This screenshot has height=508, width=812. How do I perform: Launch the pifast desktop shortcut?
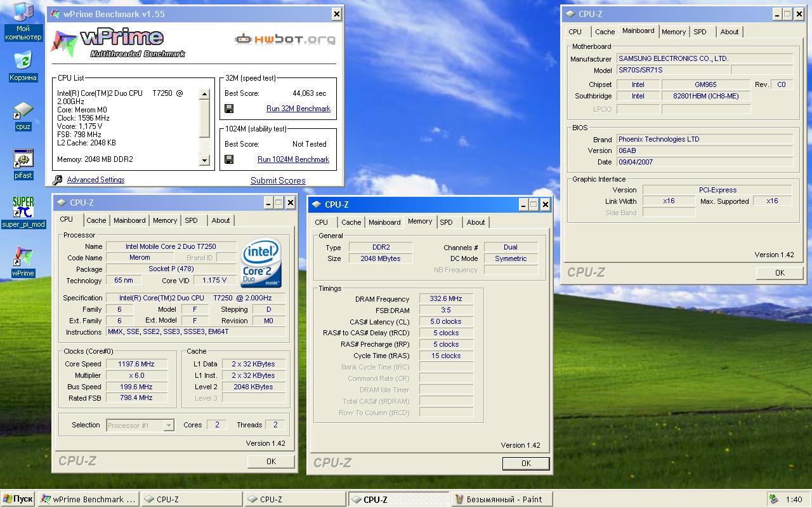(23, 164)
